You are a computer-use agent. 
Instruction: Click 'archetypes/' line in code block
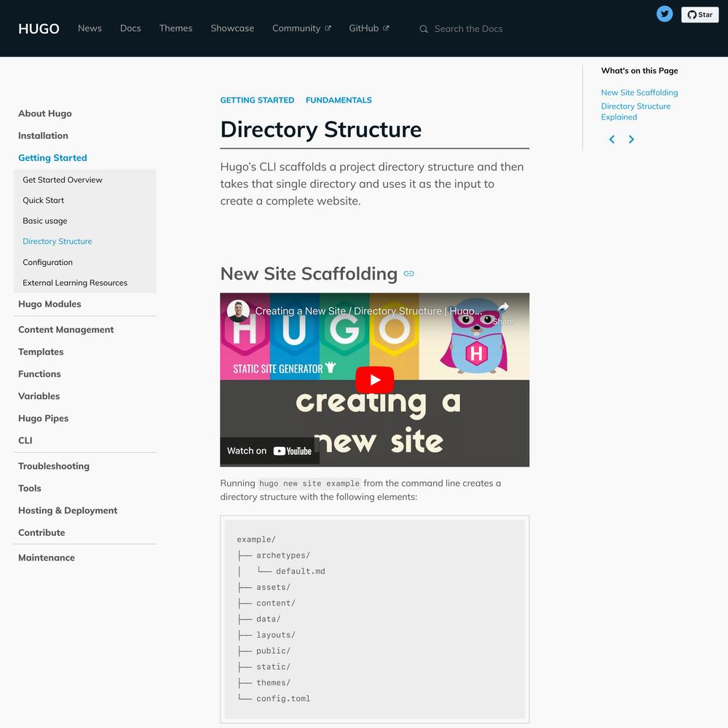coord(282,555)
